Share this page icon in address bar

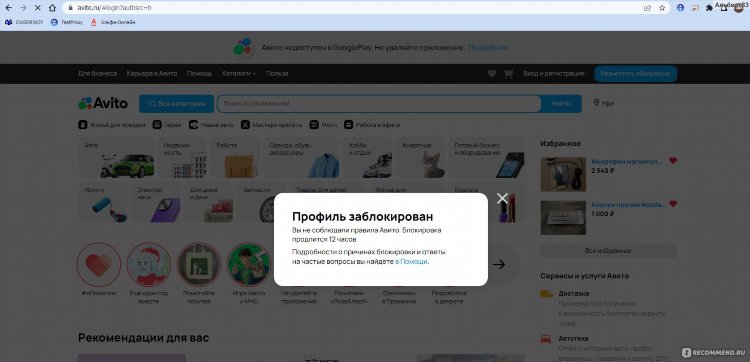click(647, 8)
